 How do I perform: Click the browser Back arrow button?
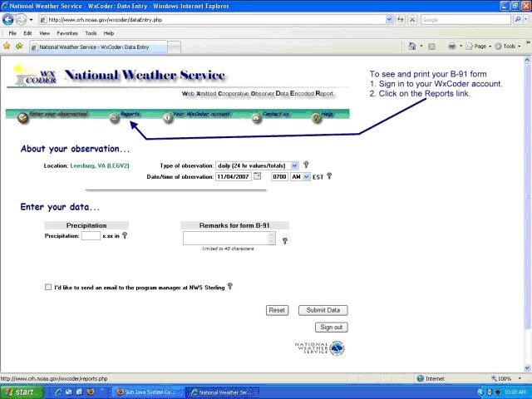click(x=7, y=20)
